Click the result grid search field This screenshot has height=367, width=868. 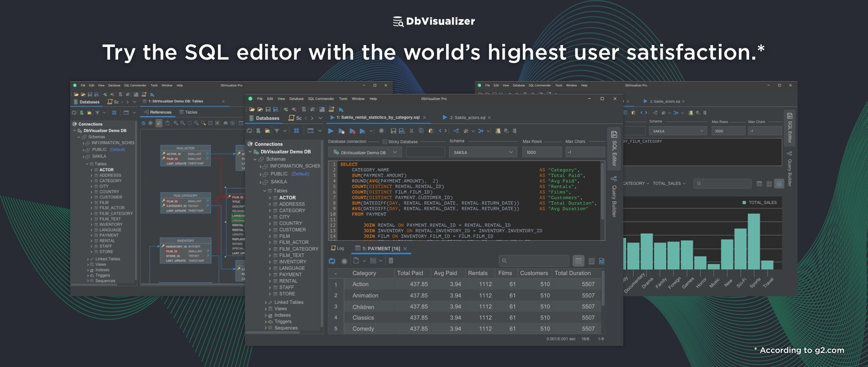[534, 260]
